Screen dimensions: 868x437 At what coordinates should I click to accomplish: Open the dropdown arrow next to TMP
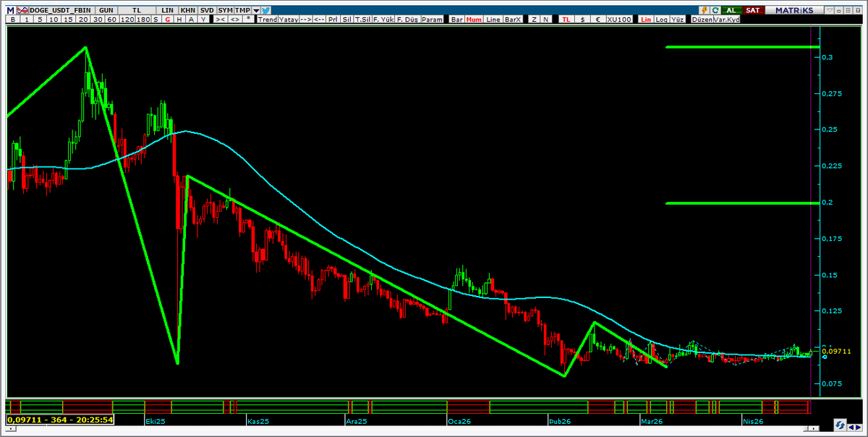coord(256,10)
